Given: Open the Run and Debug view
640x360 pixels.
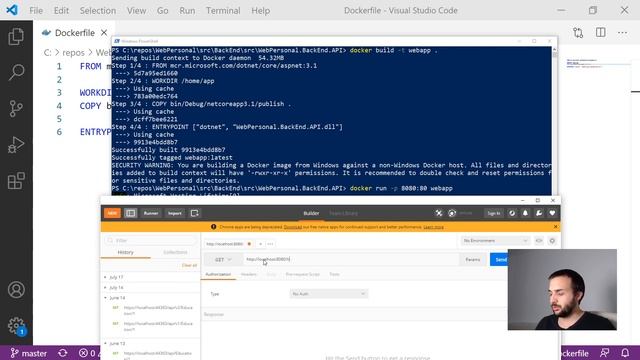Looking at the screenshot, I should pos(16,144).
